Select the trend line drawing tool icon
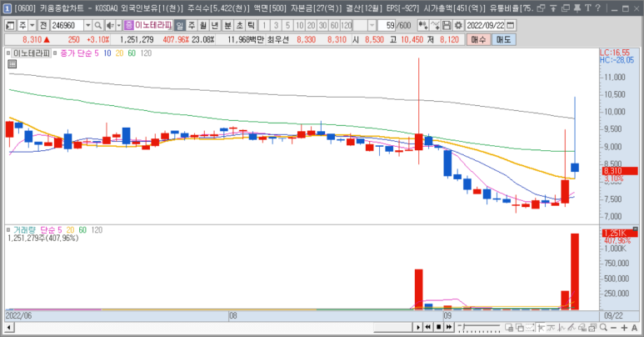 572,328
